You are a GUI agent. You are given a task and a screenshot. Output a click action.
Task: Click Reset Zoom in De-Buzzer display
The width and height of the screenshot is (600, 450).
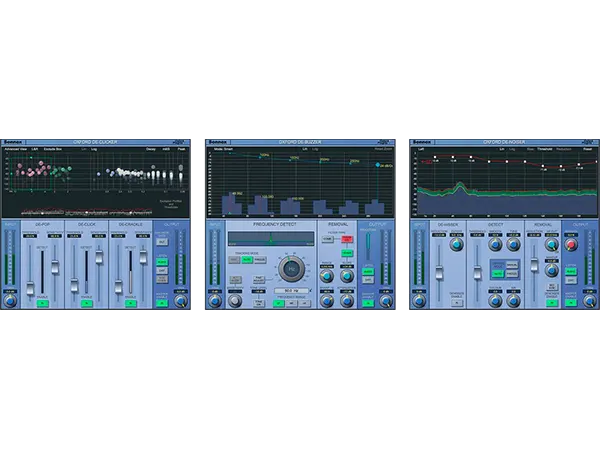[x=383, y=149]
